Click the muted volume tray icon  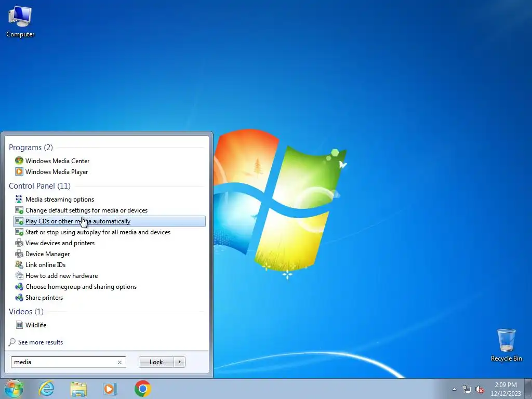click(x=480, y=389)
